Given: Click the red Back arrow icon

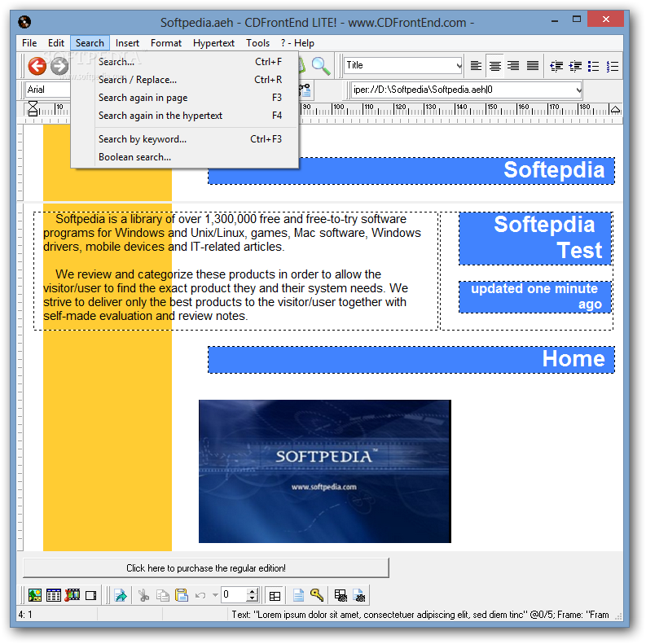Looking at the screenshot, I should click(x=37, y=66).
